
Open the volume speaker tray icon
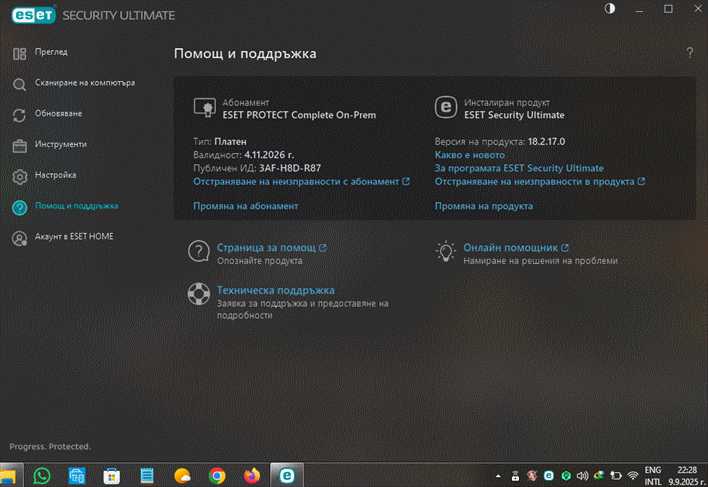(582, 476)
